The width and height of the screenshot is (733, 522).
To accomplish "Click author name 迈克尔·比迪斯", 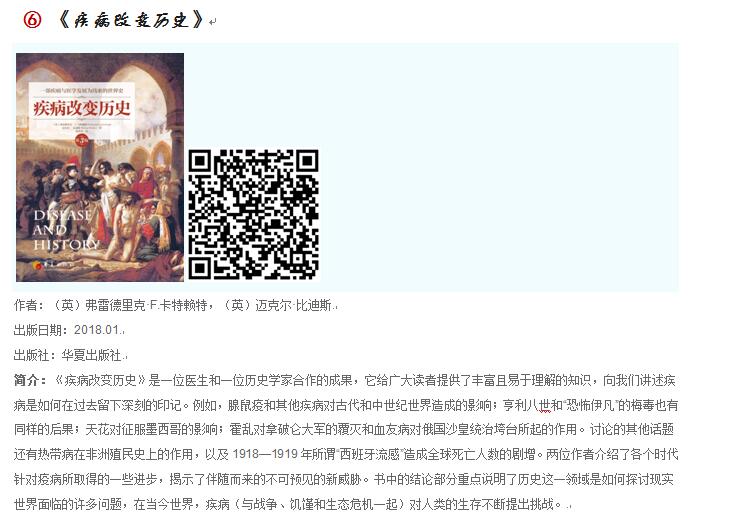I will tap(293, 306).
